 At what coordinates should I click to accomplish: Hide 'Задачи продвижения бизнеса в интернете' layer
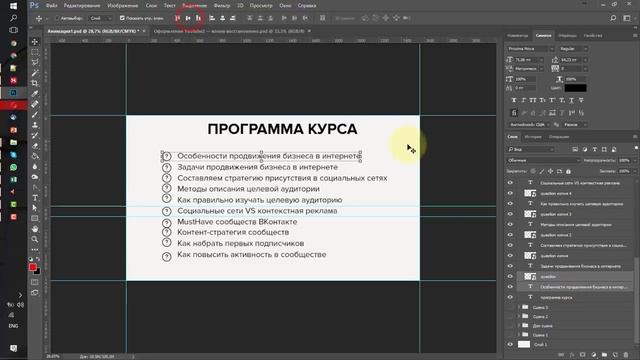(510, 266)
